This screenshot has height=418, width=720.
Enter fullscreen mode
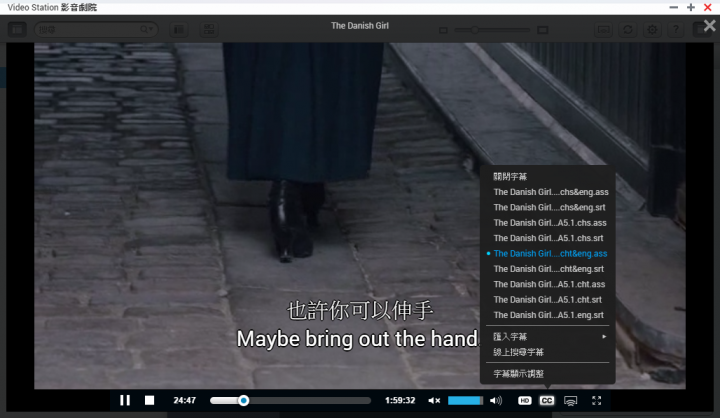pyautogui.click(x=596, y=401)
